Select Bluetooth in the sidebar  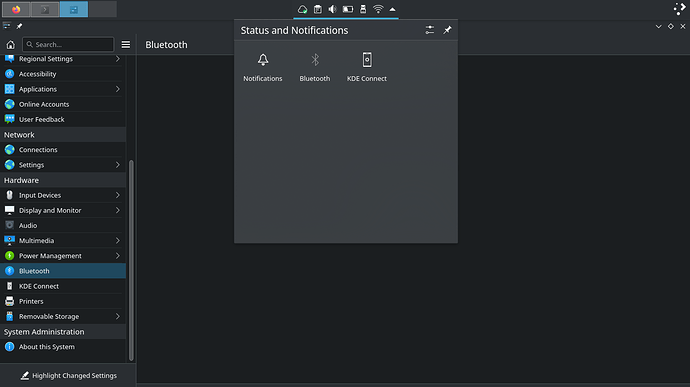pyautogui.click(x=63, y=271)
